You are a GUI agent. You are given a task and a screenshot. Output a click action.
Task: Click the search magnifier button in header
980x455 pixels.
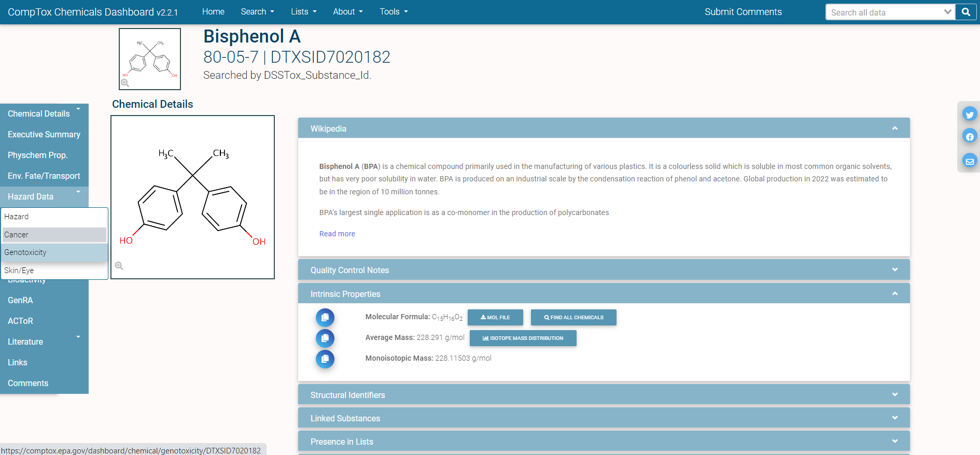tap(965, 12)
